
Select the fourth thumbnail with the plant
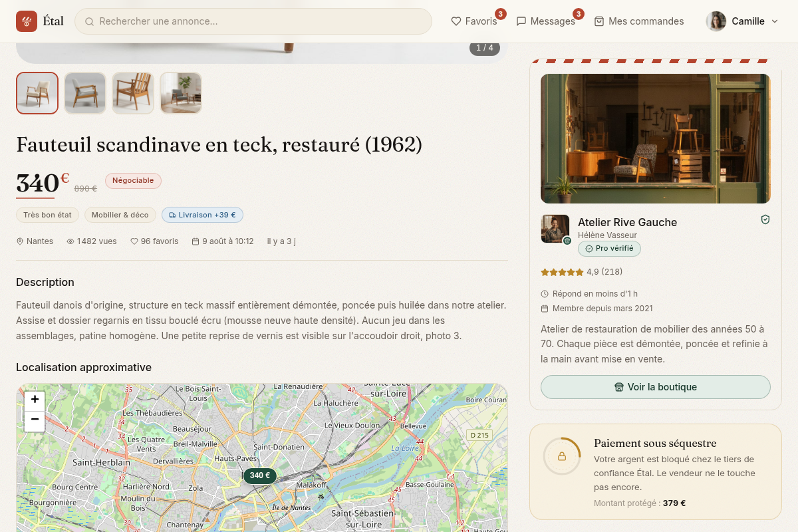click(181, 93)
